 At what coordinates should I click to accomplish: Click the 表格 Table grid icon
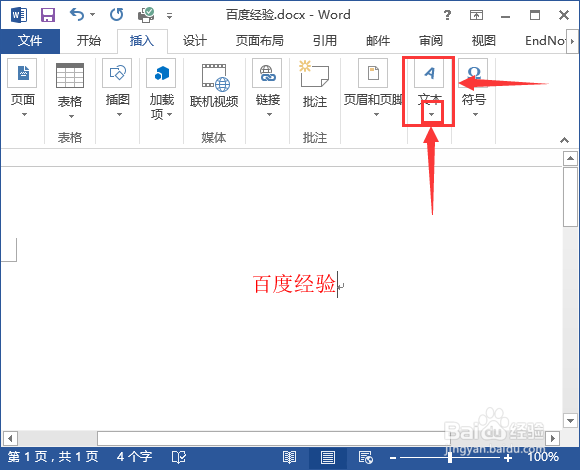(70, 75)
